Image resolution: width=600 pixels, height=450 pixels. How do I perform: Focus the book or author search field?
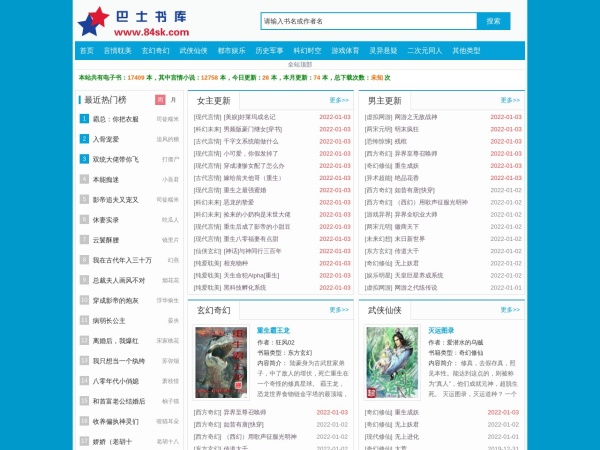pyautogui.click(x=367, y=20)
